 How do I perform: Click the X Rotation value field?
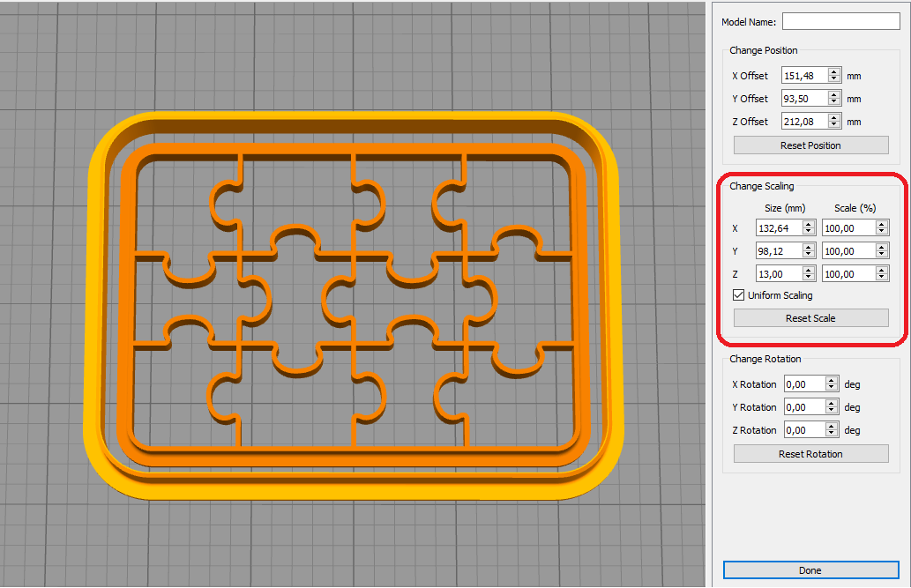pos(804,384)
